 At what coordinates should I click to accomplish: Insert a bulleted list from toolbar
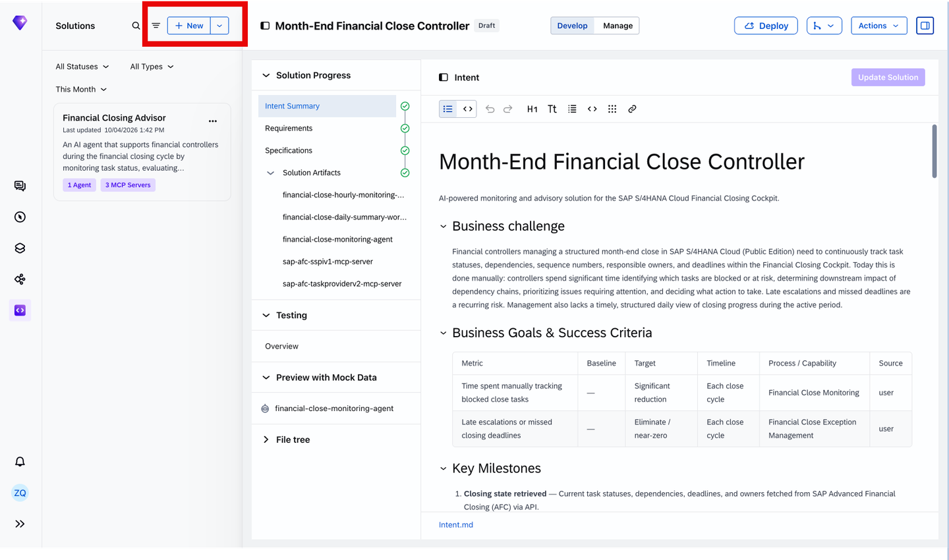(x=572, y=109)
